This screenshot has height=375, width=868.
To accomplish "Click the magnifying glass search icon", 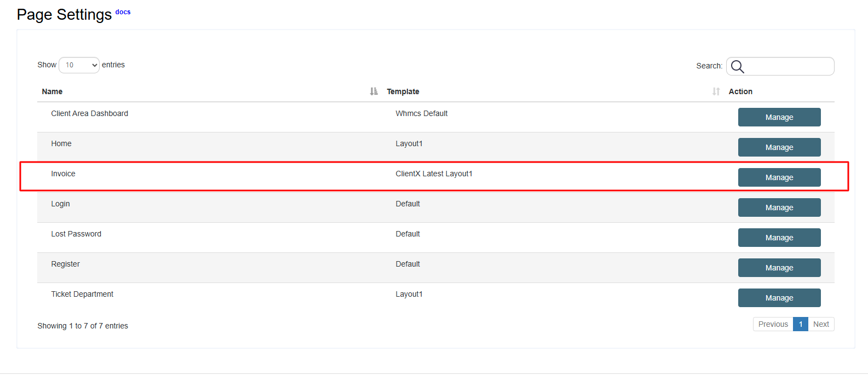I will tap(738, 67).
